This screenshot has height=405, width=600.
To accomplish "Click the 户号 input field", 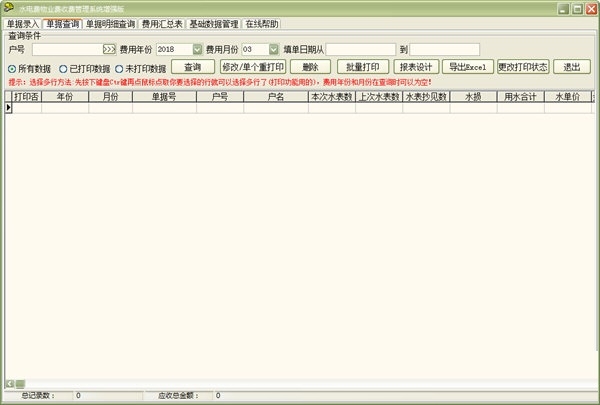I will 67,49.
